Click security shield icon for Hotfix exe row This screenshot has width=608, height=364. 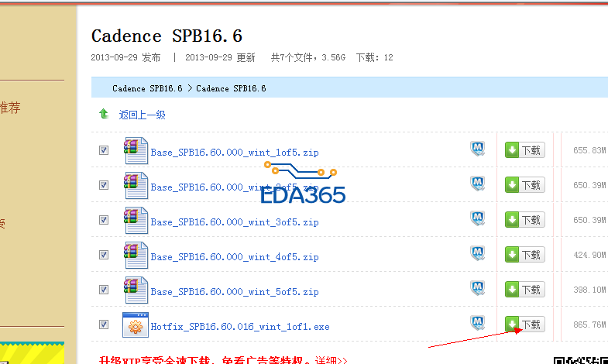[478, 322]
